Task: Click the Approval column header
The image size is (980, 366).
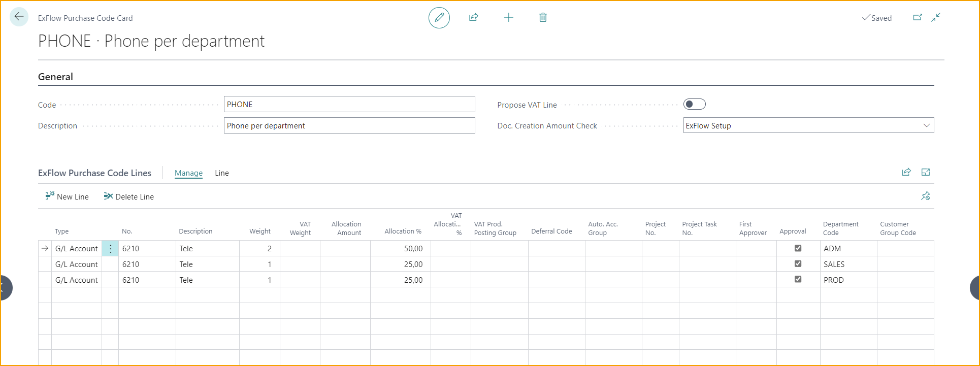Action: coord(793,231)
